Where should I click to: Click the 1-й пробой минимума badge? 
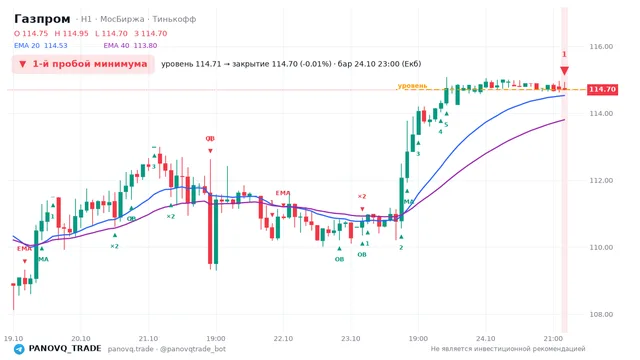click(83, 64)
